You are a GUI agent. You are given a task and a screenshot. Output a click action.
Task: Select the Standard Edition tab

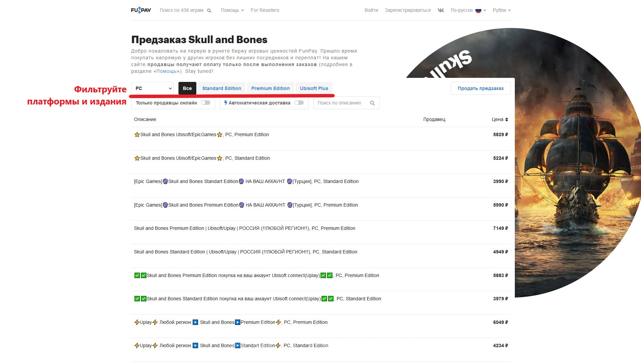coord(222,88)
